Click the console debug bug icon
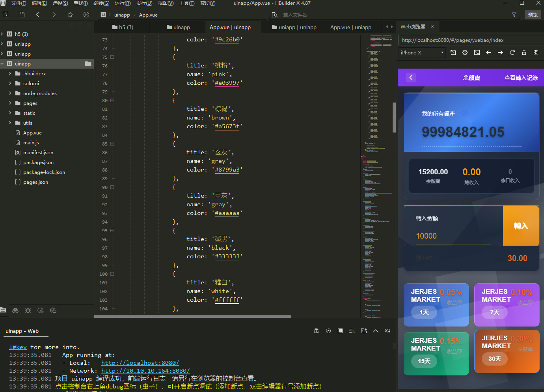Viewport: 544px width, 392px height. 316,331
